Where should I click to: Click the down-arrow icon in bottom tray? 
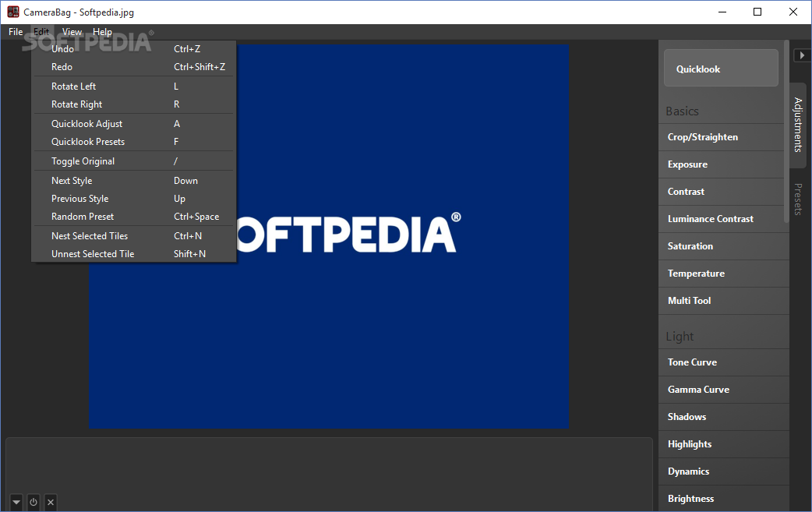click(16, 502)
